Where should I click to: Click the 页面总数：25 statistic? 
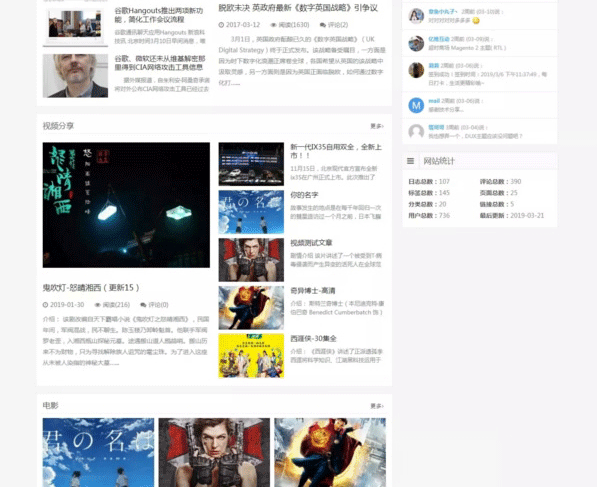pos(499,193)
